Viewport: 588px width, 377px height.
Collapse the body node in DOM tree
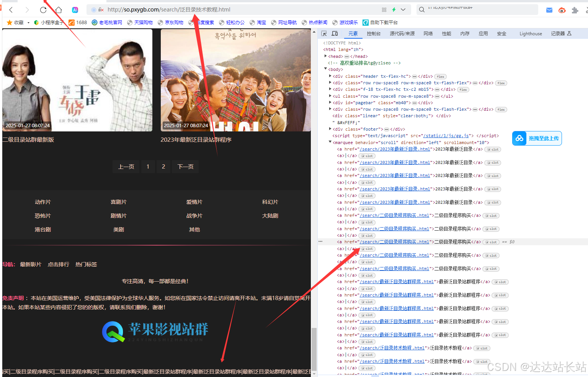point(325,69)
